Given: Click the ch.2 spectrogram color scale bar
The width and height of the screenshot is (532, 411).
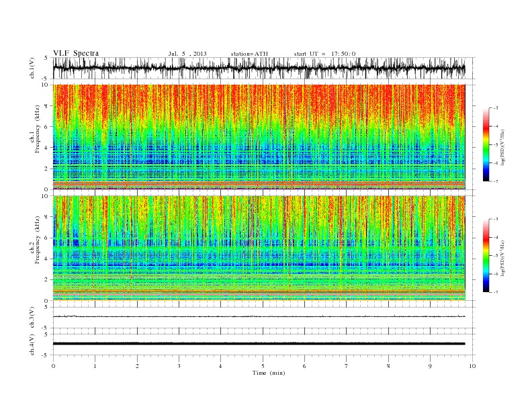Looking at the screenshot, I should click(486, 255).
